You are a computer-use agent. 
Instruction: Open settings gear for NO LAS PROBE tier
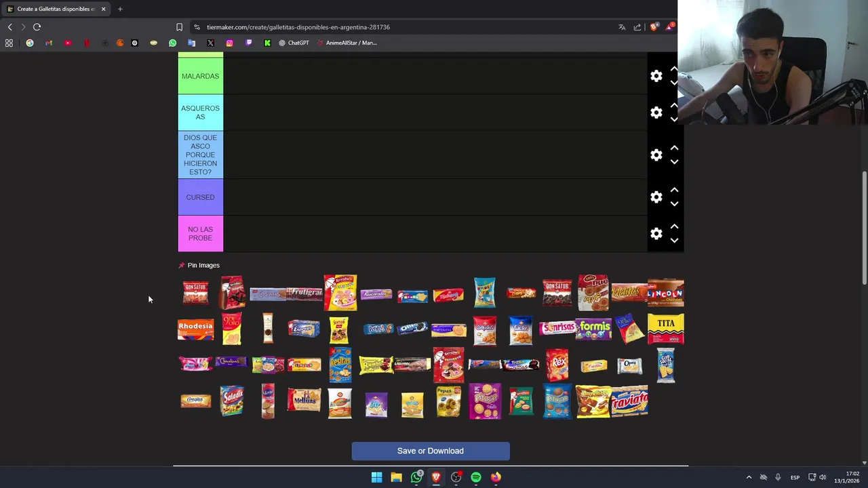pos(656,233)
